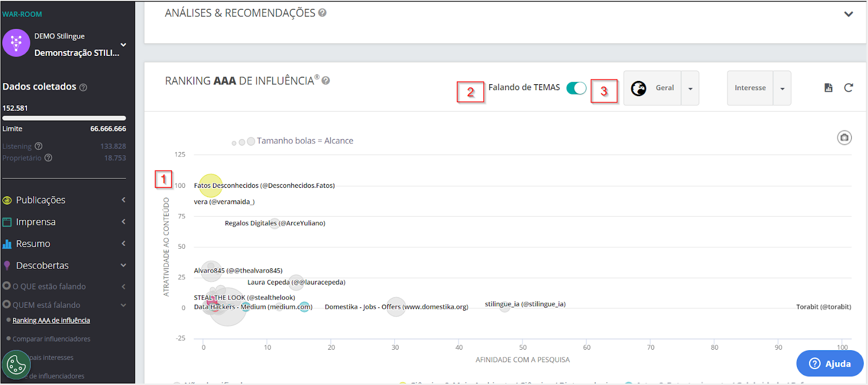Click the Ajuda help button
Image resolution: width=868 pixels, height=385 pixels.
click(x=829, y=363)
